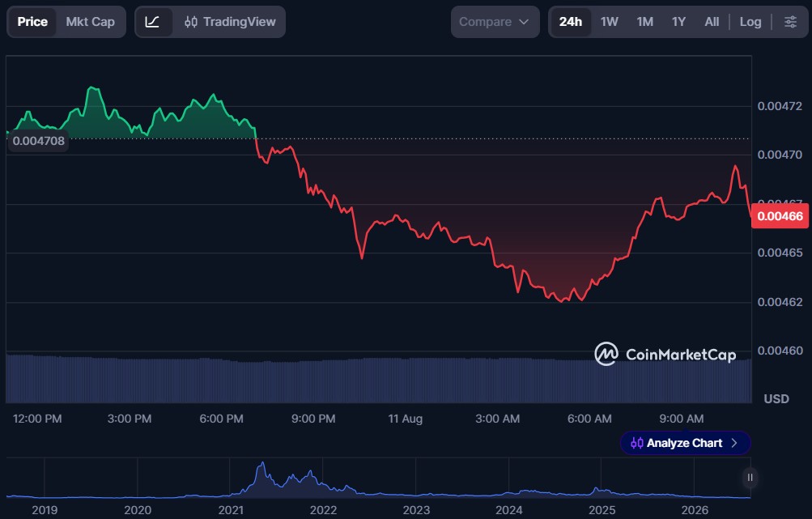
Task: Click the 0.00472 axis value
Action: point(780,106)
